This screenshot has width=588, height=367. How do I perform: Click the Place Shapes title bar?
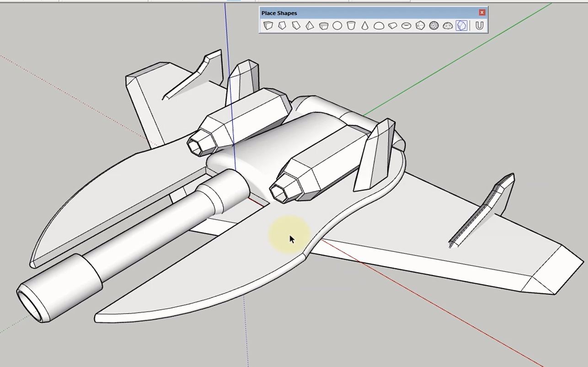coord(320,13)
